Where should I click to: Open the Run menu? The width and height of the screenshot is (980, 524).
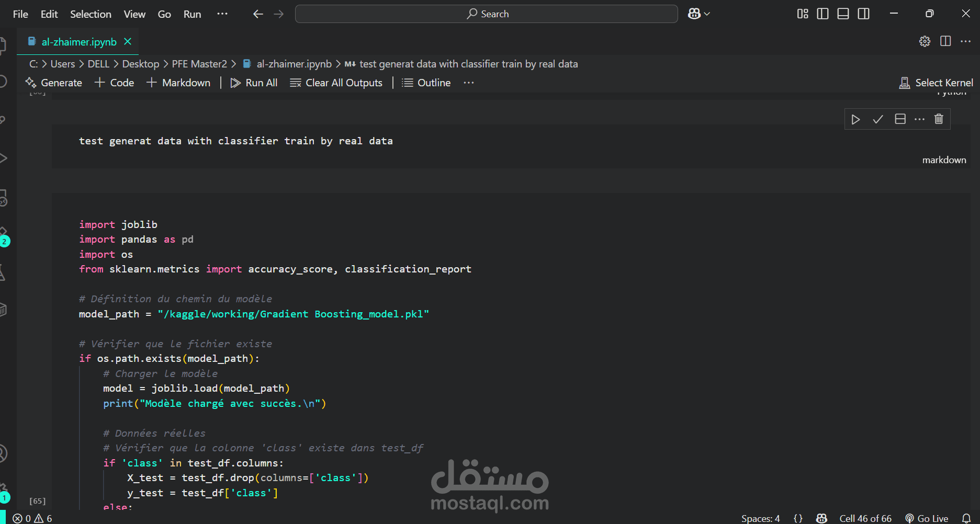pos(192,14)
